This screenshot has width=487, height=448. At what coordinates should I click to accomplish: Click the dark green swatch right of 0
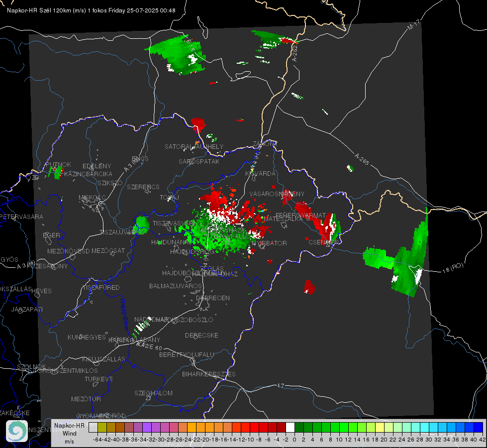tap(299, 428)
